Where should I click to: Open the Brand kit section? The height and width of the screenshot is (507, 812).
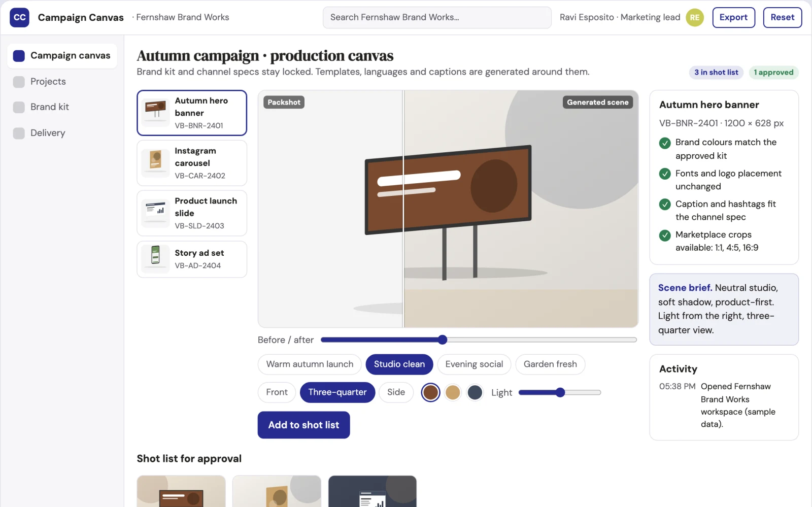(x=62, y=107)
